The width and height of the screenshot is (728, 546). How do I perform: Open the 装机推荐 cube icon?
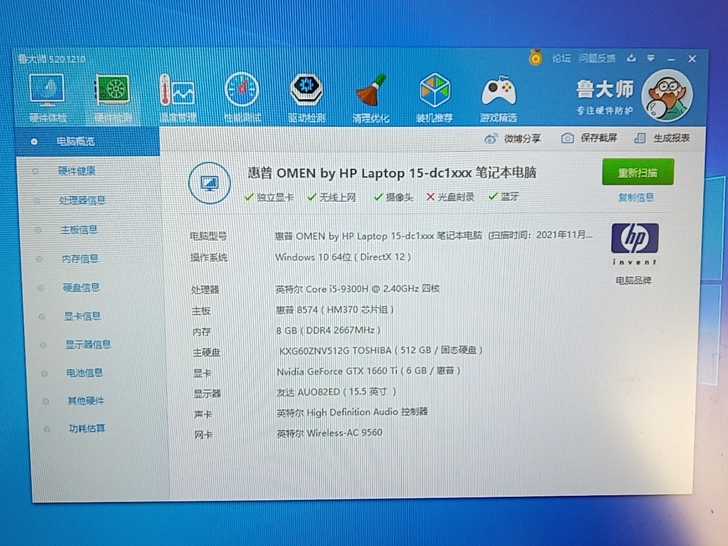(435, 98)
